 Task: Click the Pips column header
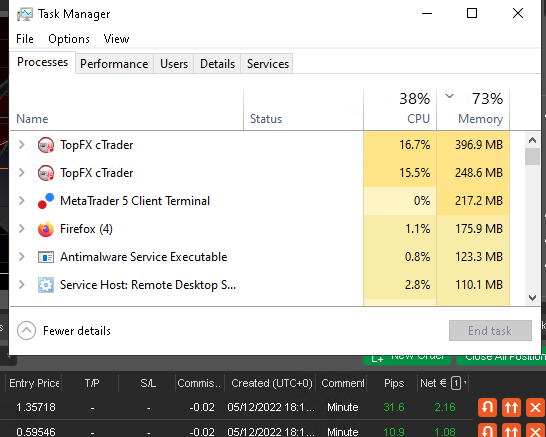pos(394,383)
